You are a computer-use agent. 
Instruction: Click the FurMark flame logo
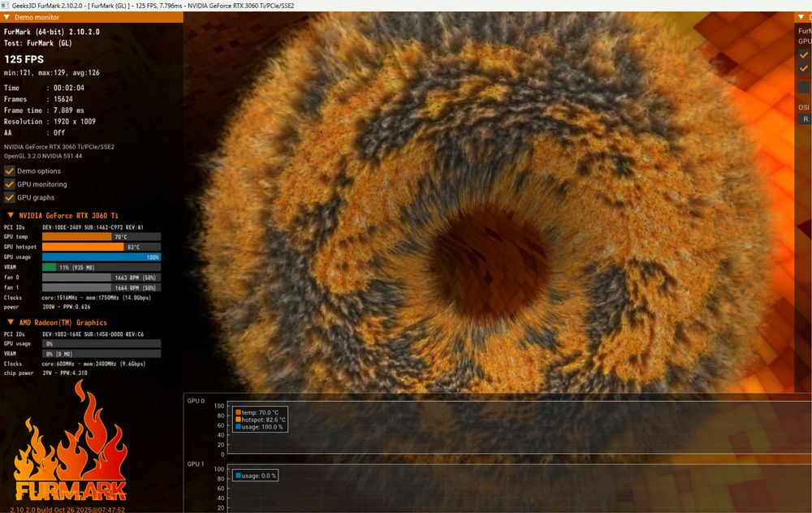(70, 440)
